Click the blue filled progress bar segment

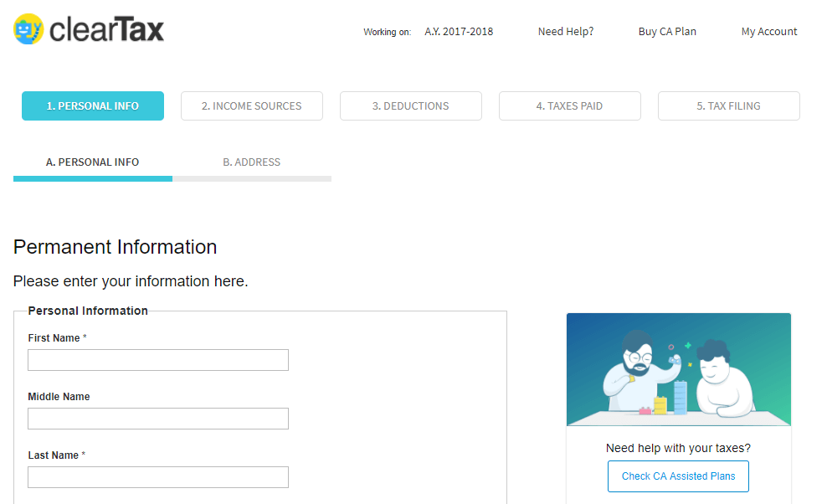tap(93, 178)
